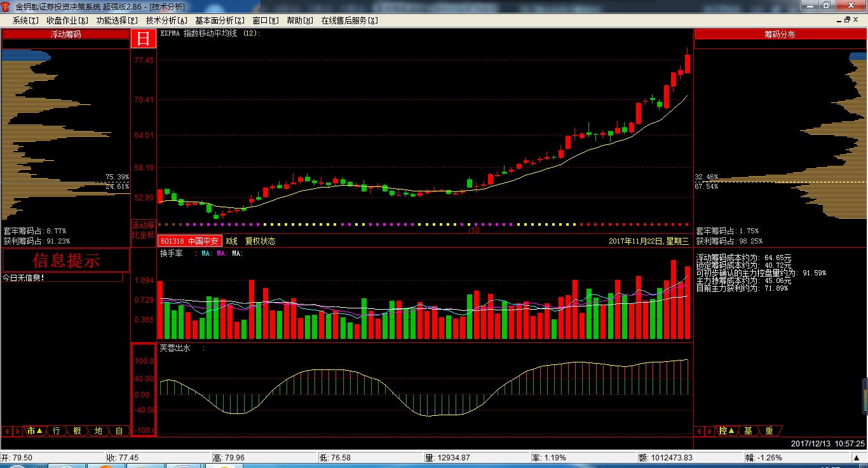Restore the inner child window
Image resolution: width=868 pixels, height=468 pixels.
846,20
